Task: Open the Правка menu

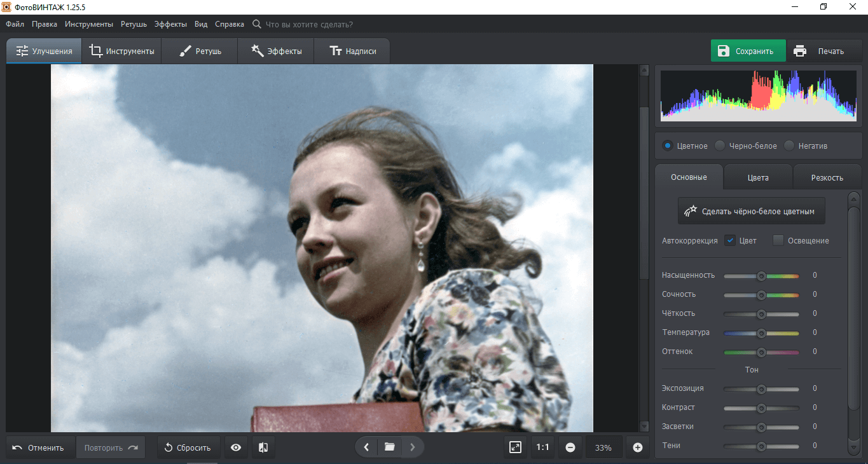Action: (44, 24)
